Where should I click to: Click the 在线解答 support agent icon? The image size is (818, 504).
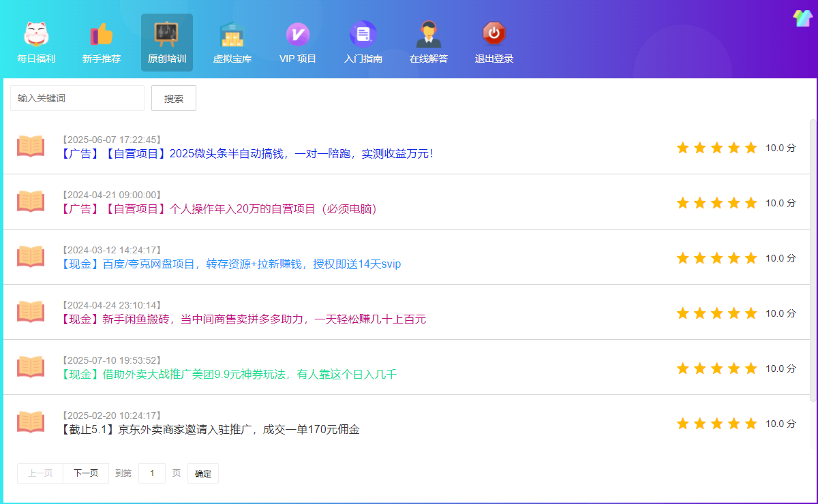[x=429, y=34]
